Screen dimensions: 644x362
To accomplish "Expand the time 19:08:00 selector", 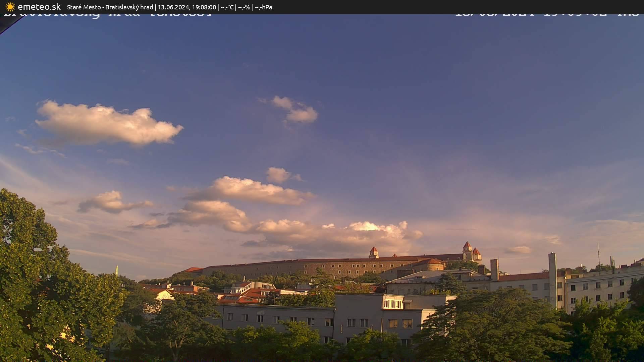I will coord(205,7).
